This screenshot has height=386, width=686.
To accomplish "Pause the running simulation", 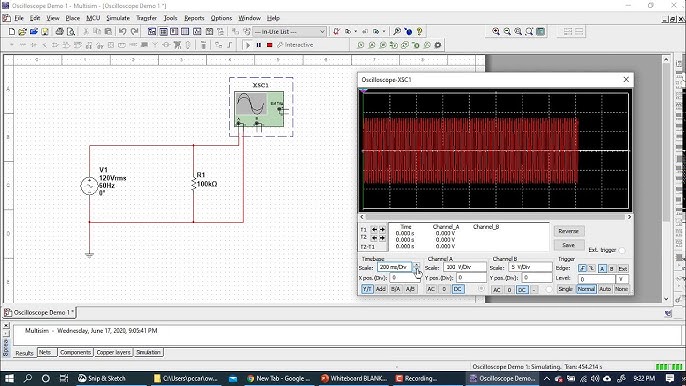I will click(x=259, y=45).
